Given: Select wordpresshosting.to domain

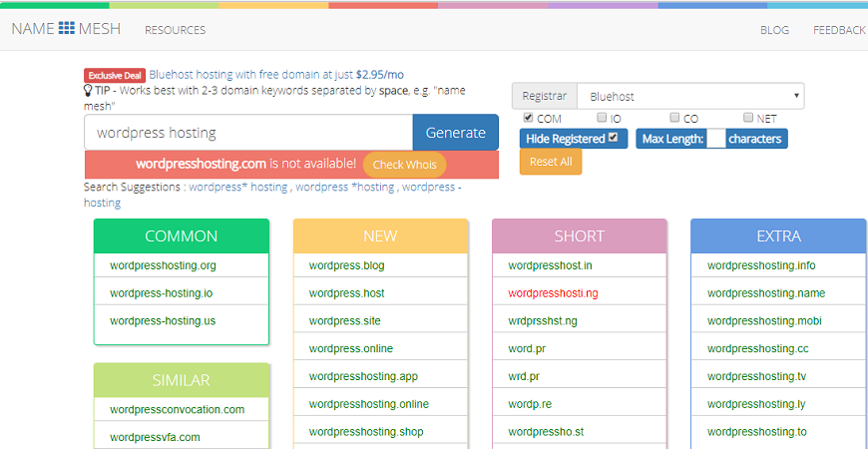Looking at the screenshot, I should pyautogui.click(x=756, y=432).
